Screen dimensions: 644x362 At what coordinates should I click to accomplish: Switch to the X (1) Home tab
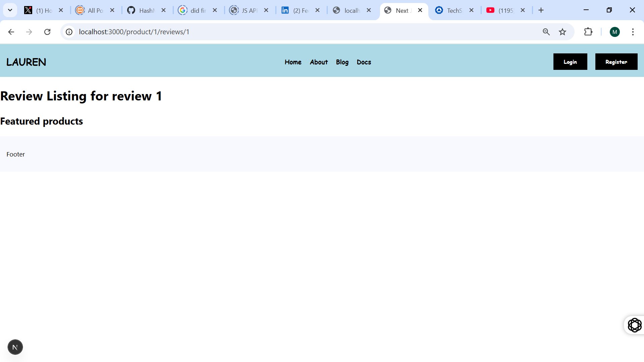click(44, 10)
